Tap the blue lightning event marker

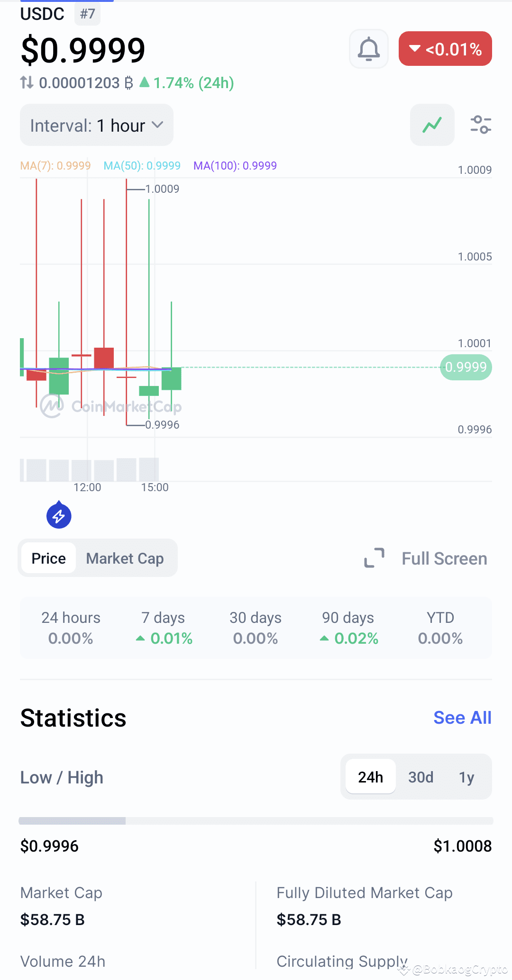click(x=59, y=515)
